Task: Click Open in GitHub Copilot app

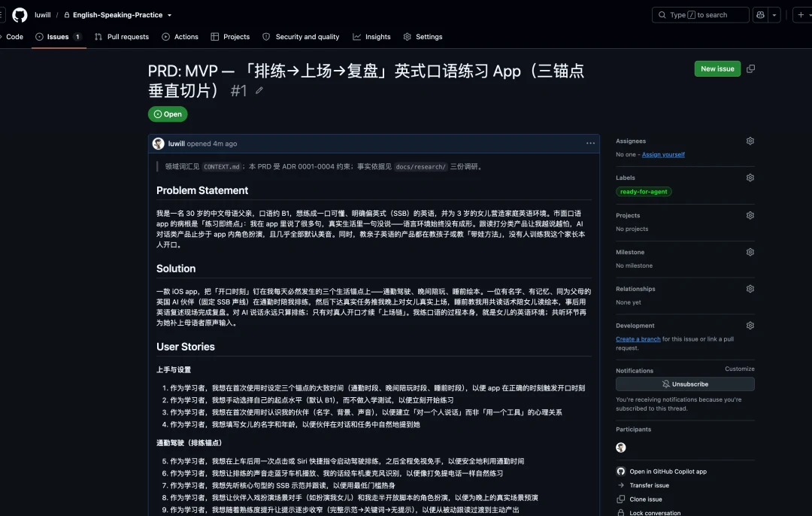Action: [668, 472]
